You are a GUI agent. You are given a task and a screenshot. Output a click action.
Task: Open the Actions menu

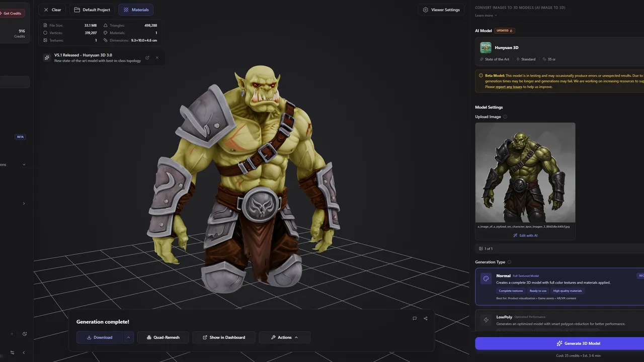tap(285, 337)
